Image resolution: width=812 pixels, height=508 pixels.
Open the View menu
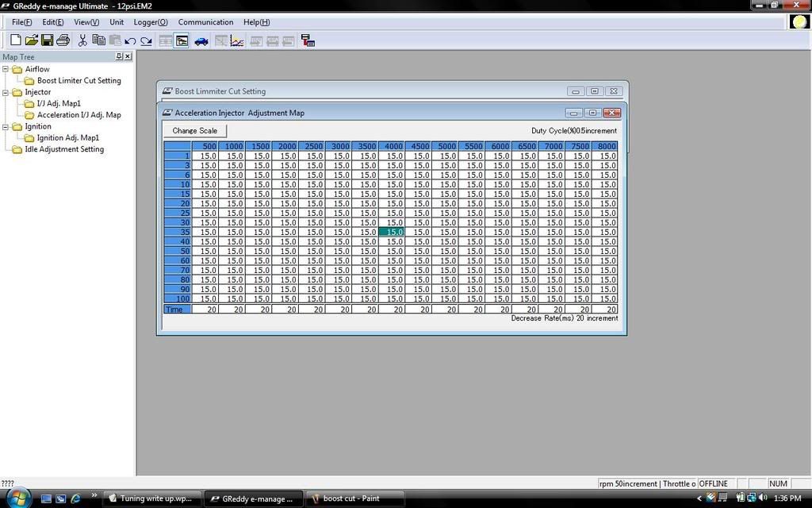(86, 22)
